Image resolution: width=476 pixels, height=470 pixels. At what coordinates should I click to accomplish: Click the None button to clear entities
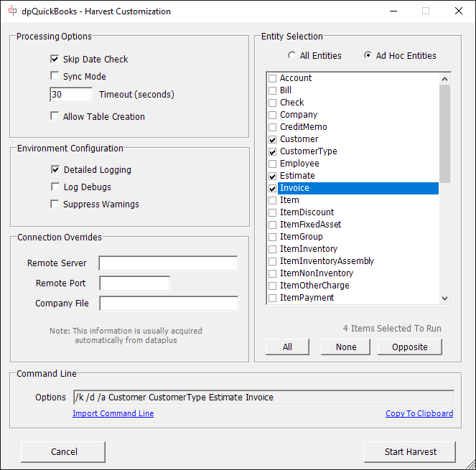(x=346, y=347)
